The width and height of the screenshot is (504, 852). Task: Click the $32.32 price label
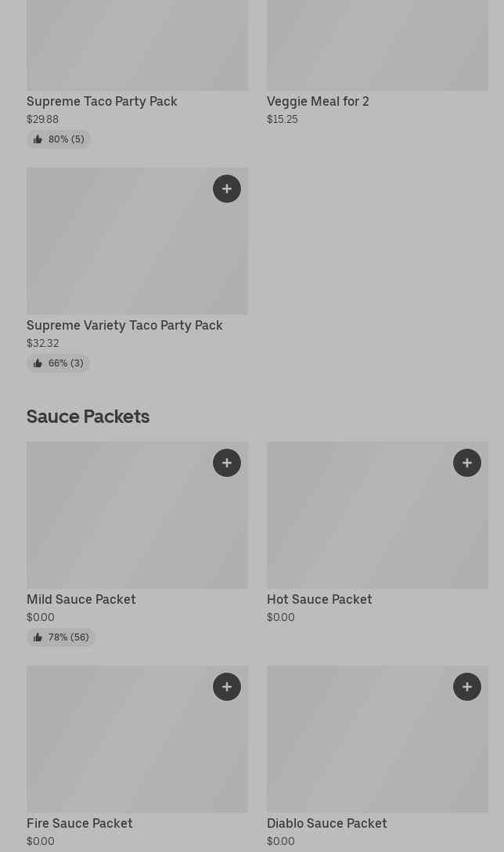(x=43, y=343)
